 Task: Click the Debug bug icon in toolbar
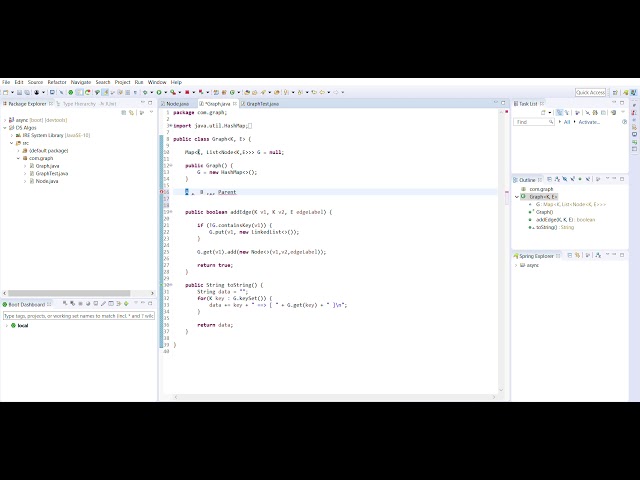(x=145, y=93)
